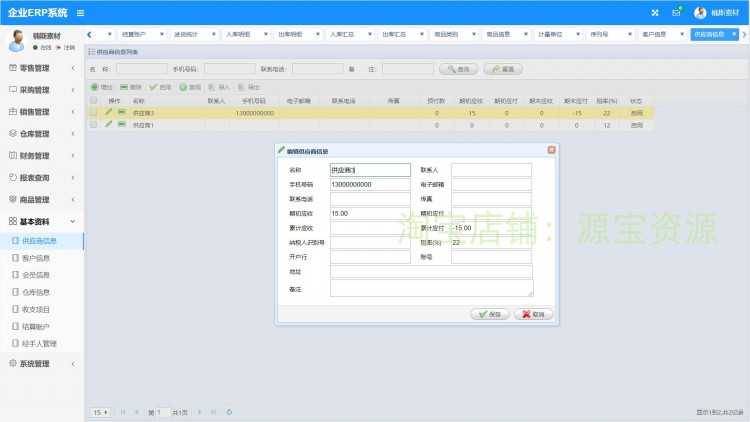Viewport: 750px width, 422px height.
Task: Click edit pencil icon for row 供应商3
Action: coord(109,112)
